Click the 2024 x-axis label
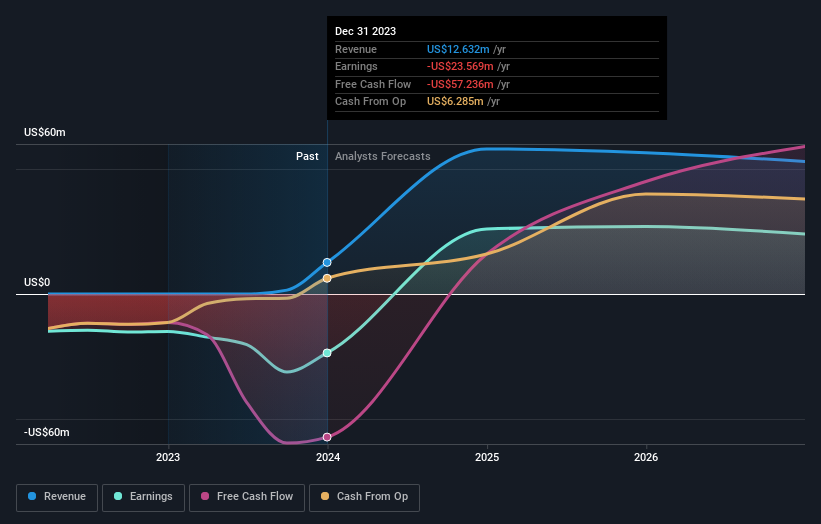The height and width of the screenshot is (524, 821). point(328,457)
